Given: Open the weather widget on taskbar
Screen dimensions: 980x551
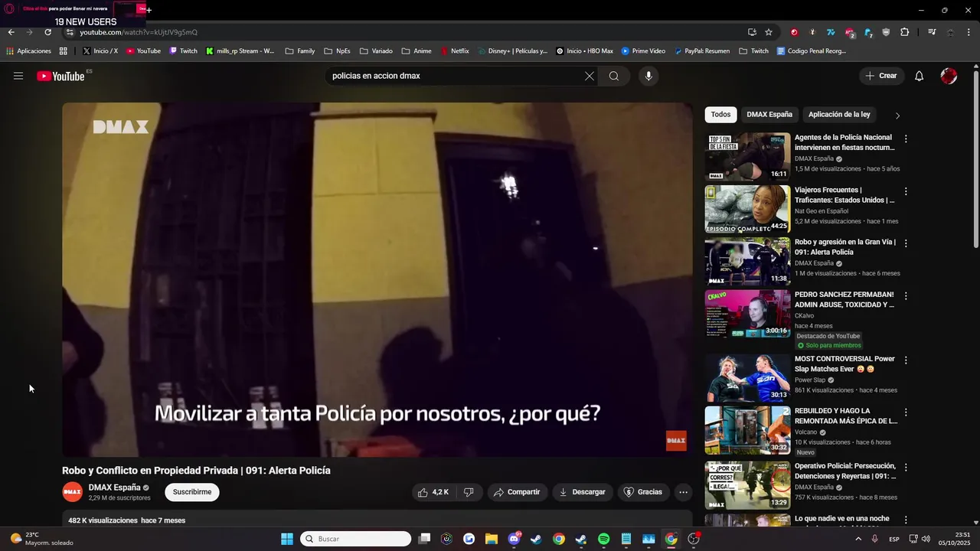Looking at the screenshot, I should (x=42, y=539).
